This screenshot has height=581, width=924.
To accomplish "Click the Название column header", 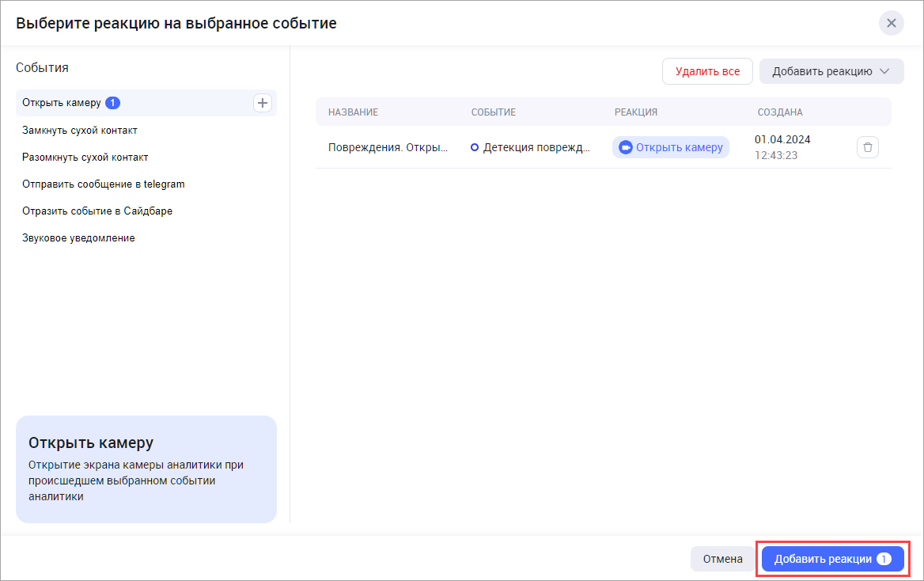I will pyautogui.click(x=353, y=112).
